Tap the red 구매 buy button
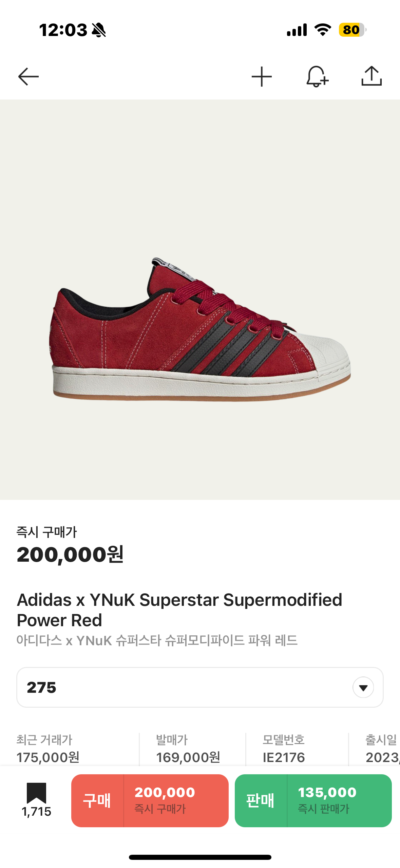Screen dimensions: 400x868 coord(97,800)
